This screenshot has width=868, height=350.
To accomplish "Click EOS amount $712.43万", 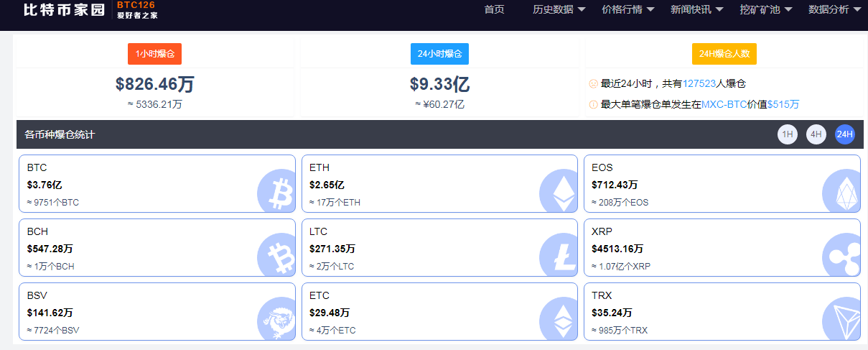I will click(615, 185).
